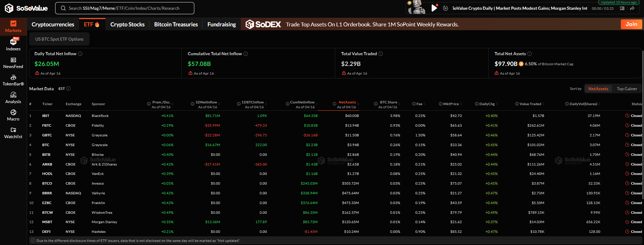Sort table by Prem./Dsc. column arrows
The width and height of the screenshot is (644, 245).
tap(172, 104)
